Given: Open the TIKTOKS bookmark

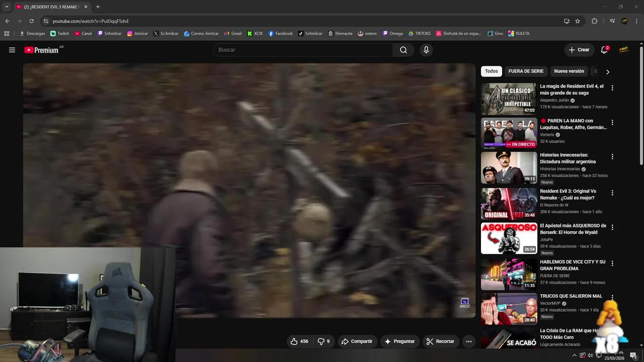Looking at the screenshot, I should point(420,34).
